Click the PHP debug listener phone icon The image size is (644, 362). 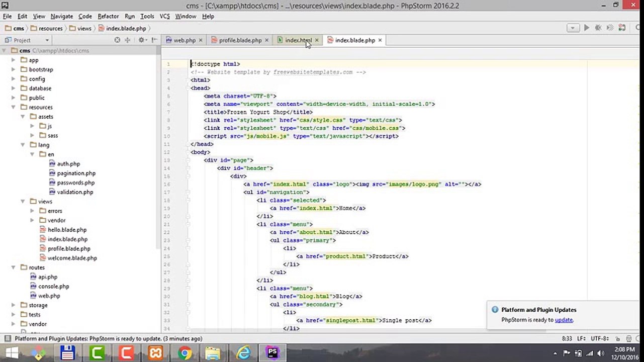pos(622,28)
